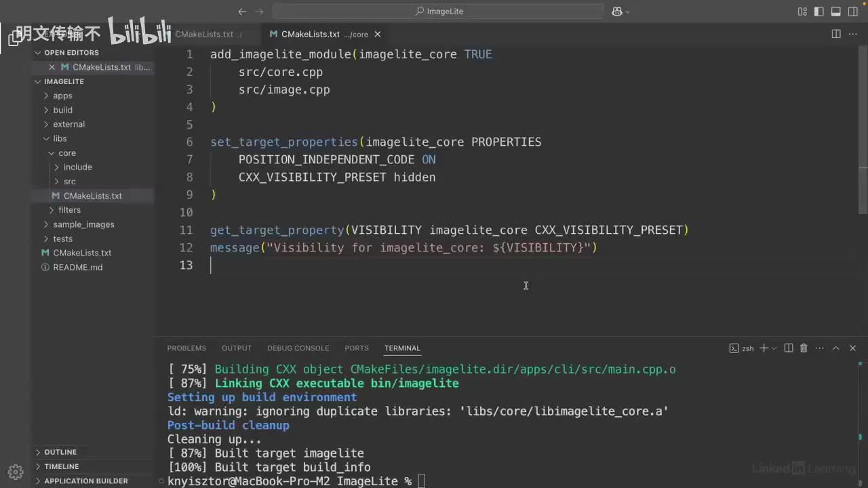Expand the tests folder
This screenshot has width=868, height=488.
pyautogui.click(x=62, y=239)
